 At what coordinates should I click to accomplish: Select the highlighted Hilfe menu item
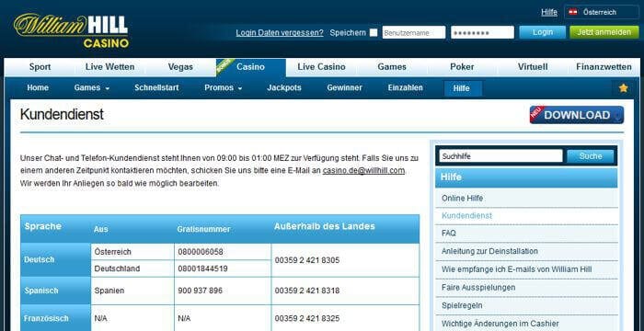click(x=462, y=88)
